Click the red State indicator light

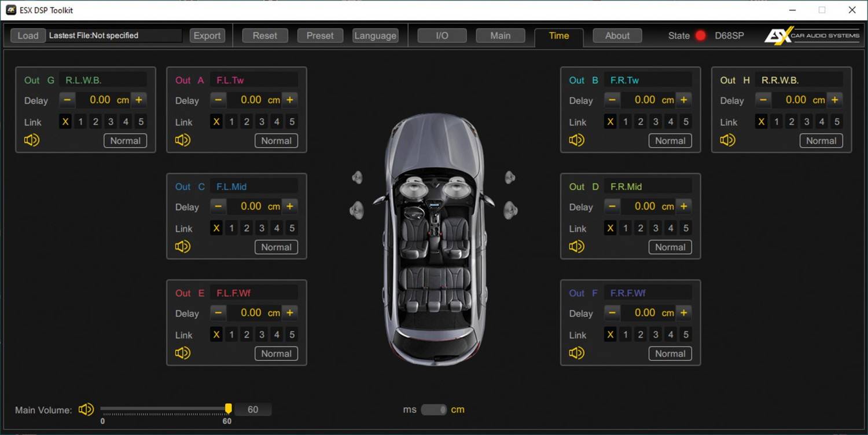(700, 35)
